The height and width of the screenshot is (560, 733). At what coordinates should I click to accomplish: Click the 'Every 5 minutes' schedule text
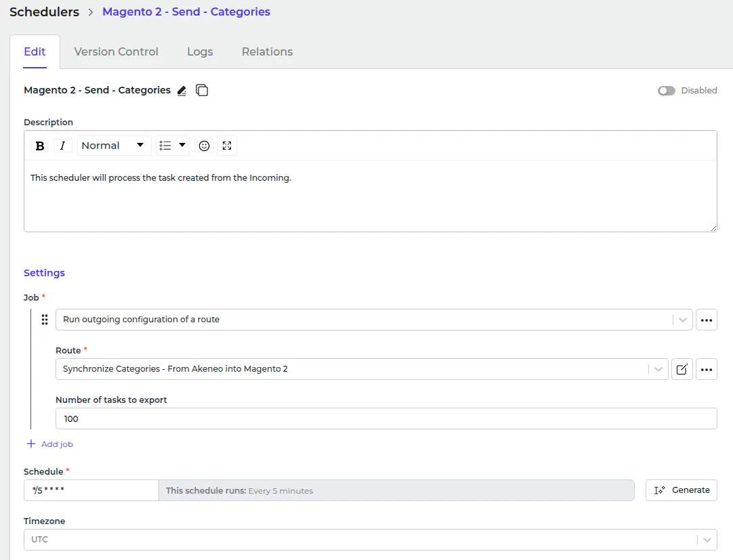280,491
